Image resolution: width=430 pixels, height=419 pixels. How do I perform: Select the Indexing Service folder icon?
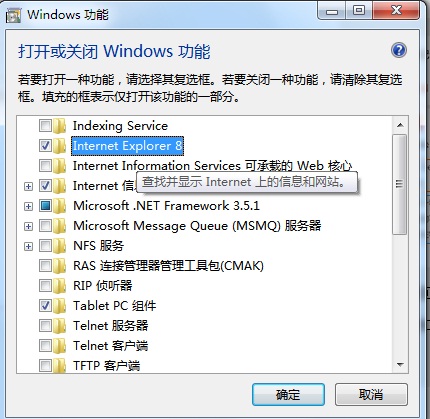pos(60,126)
